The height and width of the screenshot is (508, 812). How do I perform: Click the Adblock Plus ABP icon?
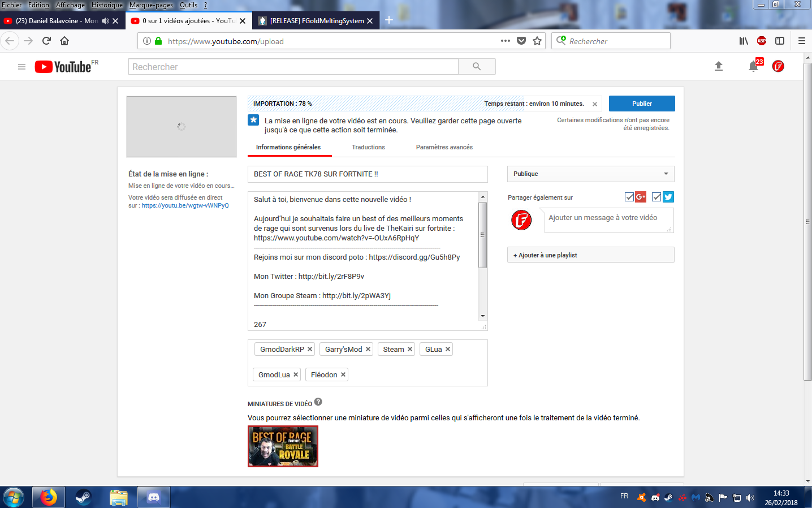pyautogui.click(x=762, y=41)
